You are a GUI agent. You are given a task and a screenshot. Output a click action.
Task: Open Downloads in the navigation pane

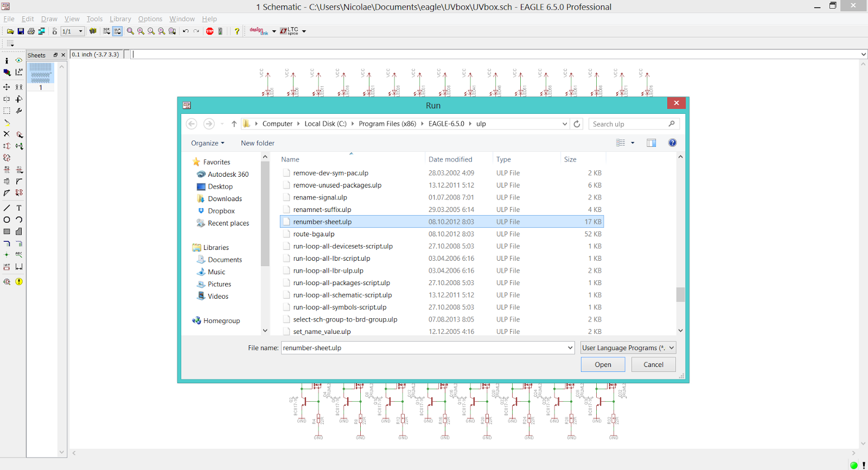coord(225,199)
